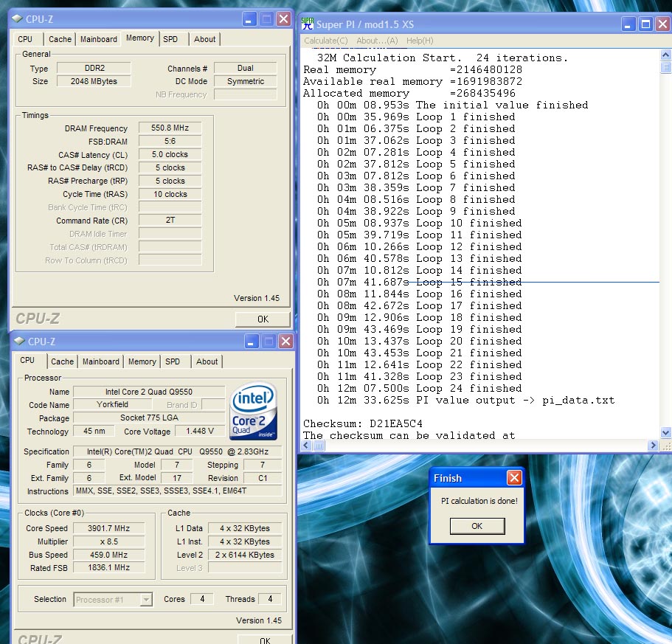The width and height of the screenshot is (672, 644).
Task: Click the Intel Core 2 Quad logo
Action: pos(254,411)
